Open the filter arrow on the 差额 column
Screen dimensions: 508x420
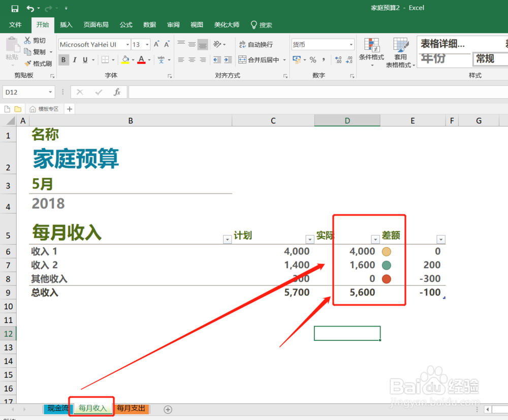point(441,239)
